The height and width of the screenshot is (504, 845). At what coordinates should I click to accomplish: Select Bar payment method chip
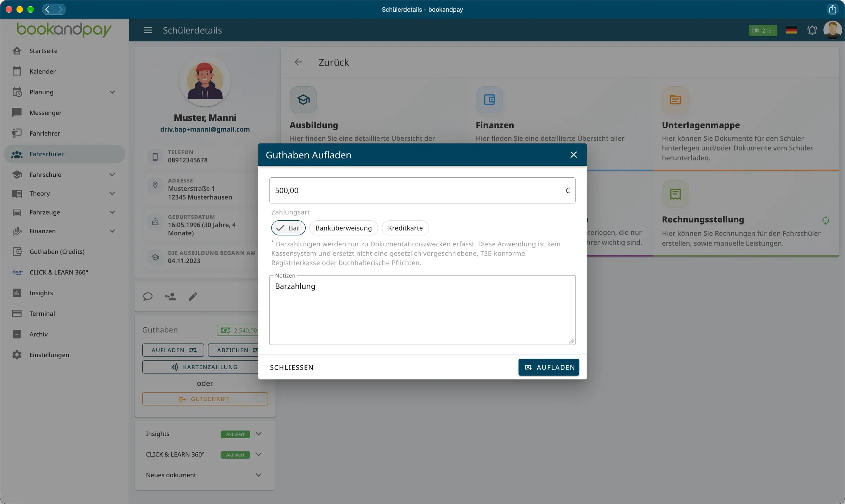pyautogui.click(x=288, y=228)
